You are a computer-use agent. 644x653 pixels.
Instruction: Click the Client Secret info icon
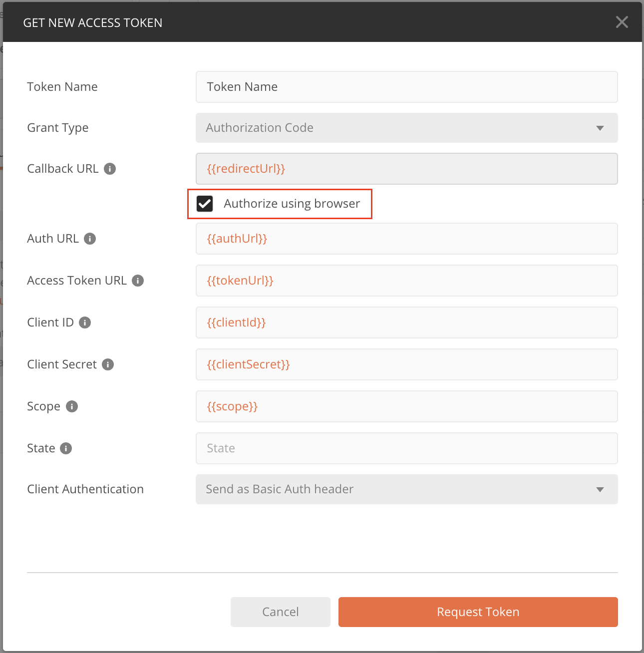(x=107, y=364)
